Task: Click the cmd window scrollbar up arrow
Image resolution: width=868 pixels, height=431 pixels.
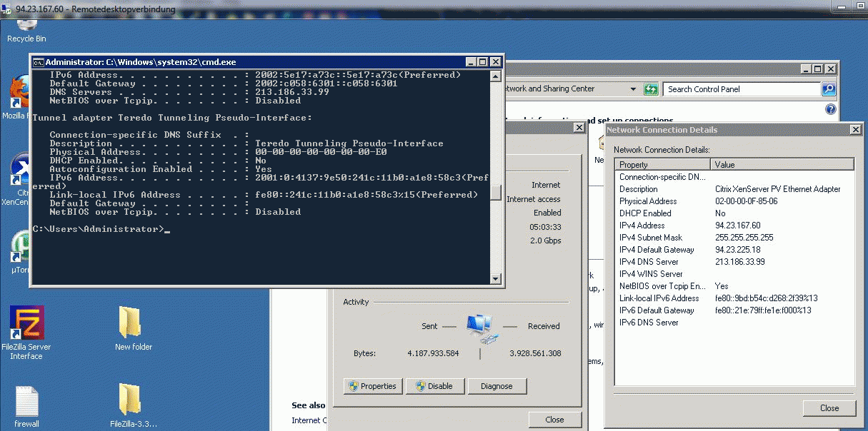Action: [x=495, y=75]
